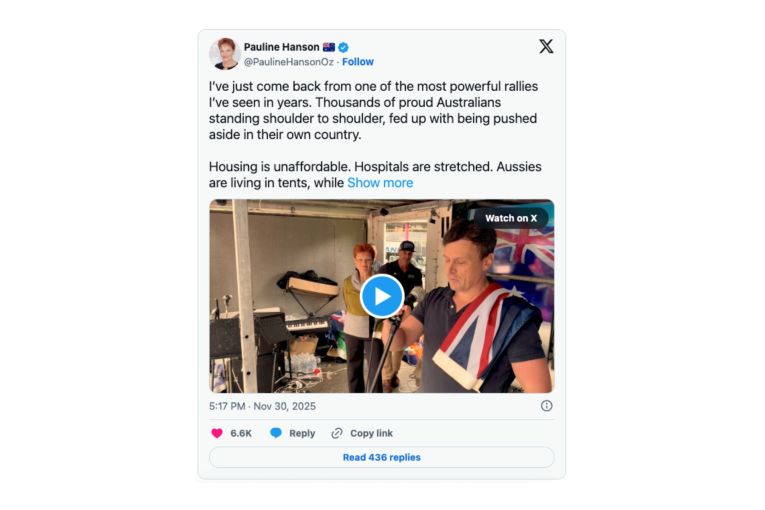Click the blue verified badge

(343, 47)
